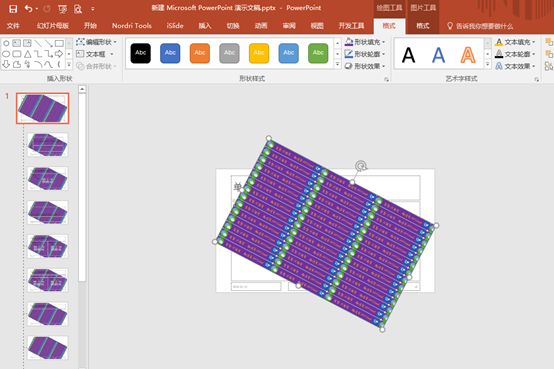Switch to the 动画 animations tab
The height and width of the screenshot is (369, 554).
click(x=261, y=26)
